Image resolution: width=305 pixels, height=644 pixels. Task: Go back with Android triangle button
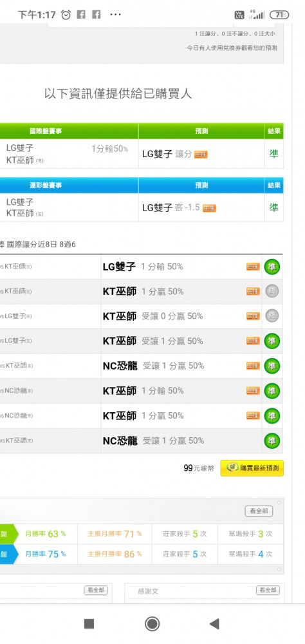[x=214, y=624]
